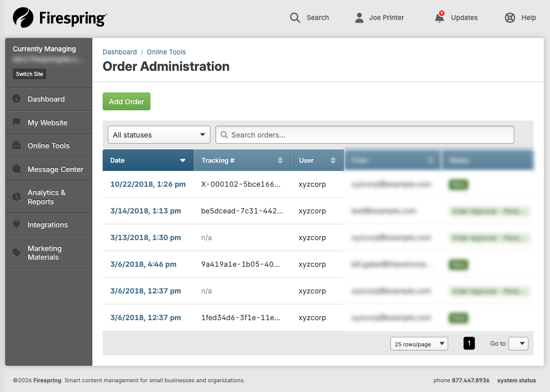
Task: Click the Switch Site button
Action: 29,74
